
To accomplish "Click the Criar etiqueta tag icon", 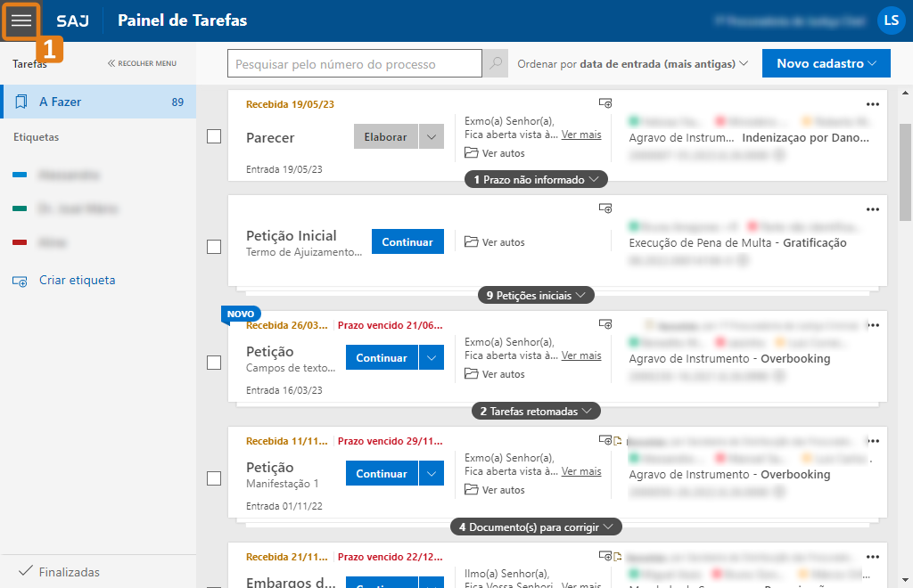I will [x=20, y=281].
